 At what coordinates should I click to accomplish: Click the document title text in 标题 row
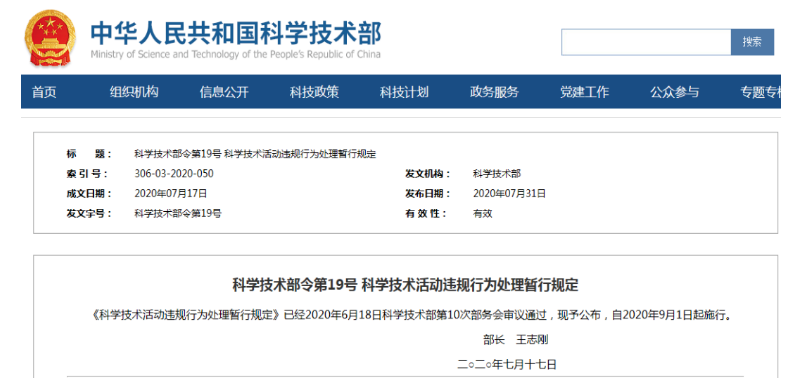tap(255, 154)
